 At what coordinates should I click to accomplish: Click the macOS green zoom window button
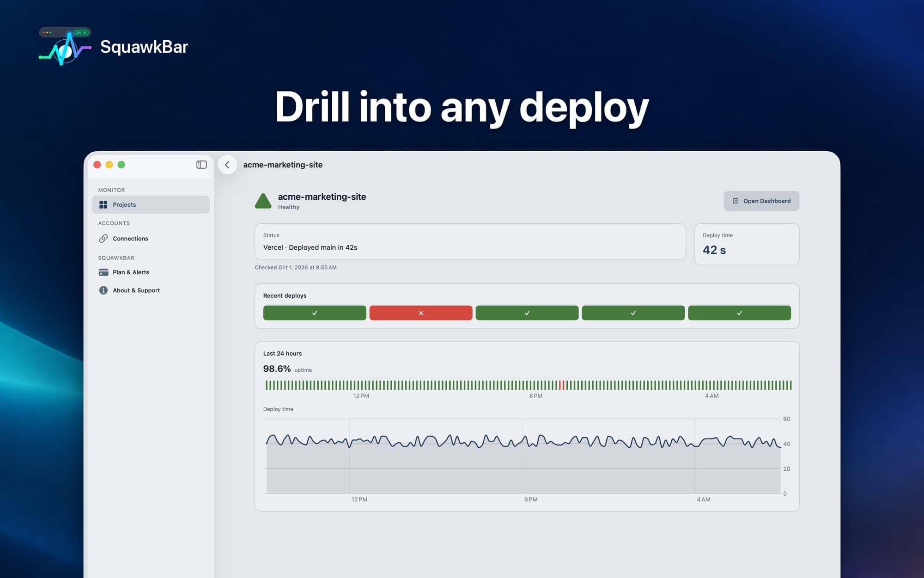coord(122,165)
